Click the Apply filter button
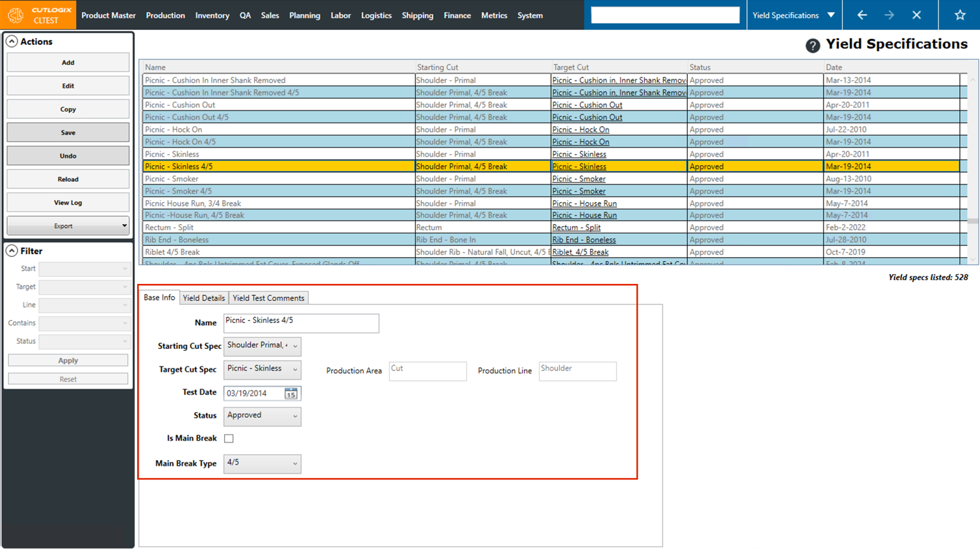The height and width of the screenshot is (549, 980). coord(68,360)
